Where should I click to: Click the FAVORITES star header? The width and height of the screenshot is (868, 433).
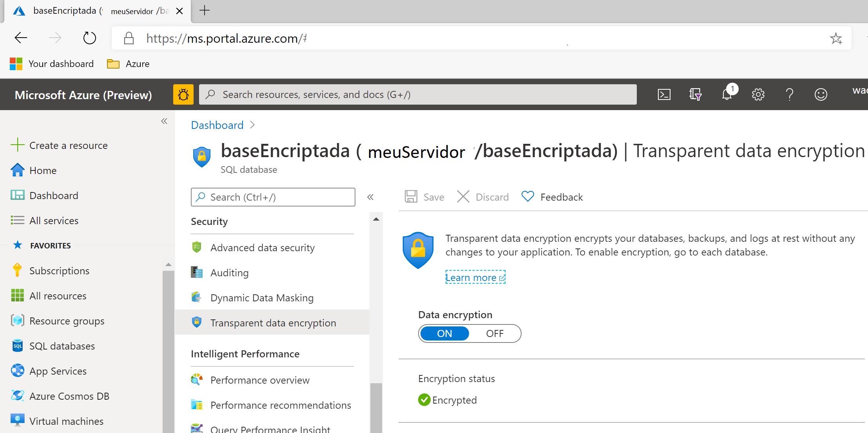(42, 246)
